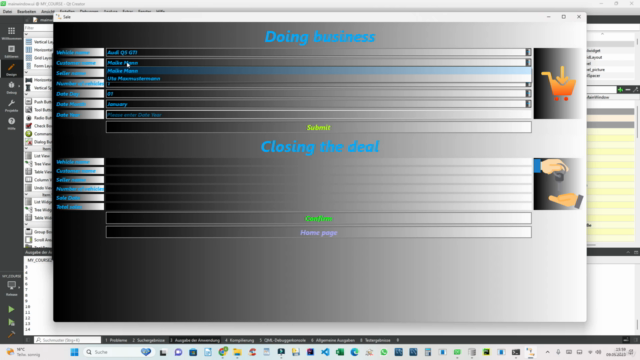Open Hilfe mode question mark icon
This screenshot has width=640, height=360.
click(x=11, y=123)
